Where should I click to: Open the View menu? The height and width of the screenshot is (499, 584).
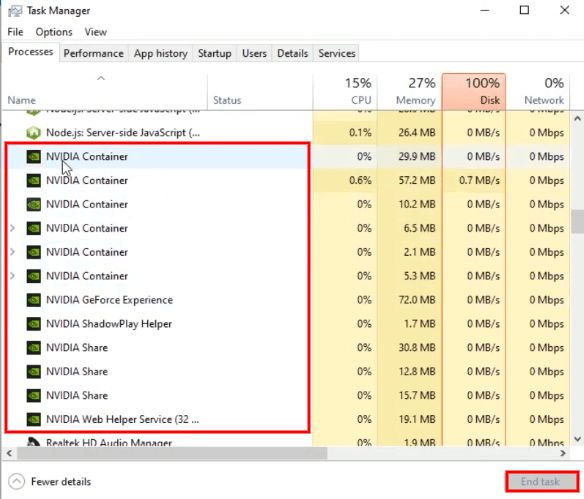96,32
